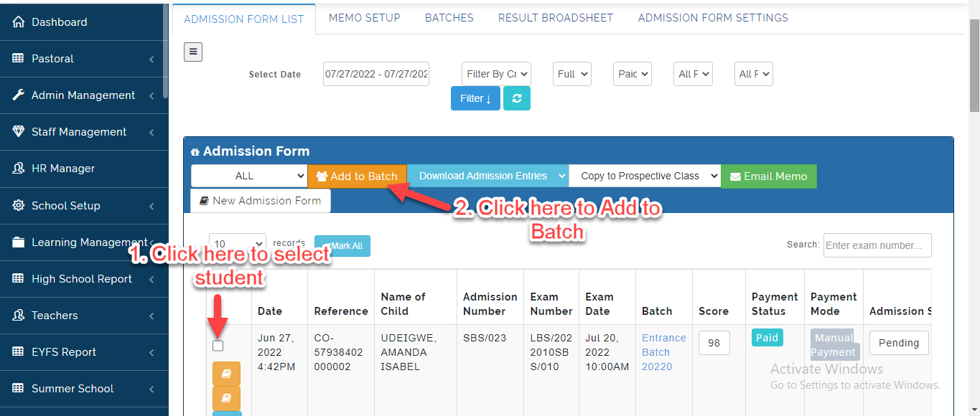
Task: Open the Full filter dropdown
Action: pos(572,74)
